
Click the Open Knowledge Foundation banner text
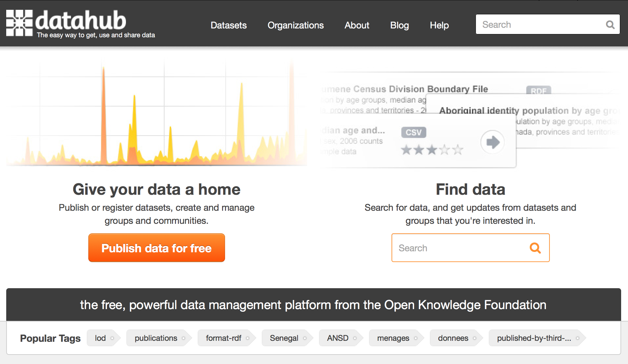(x=313, y=305)
